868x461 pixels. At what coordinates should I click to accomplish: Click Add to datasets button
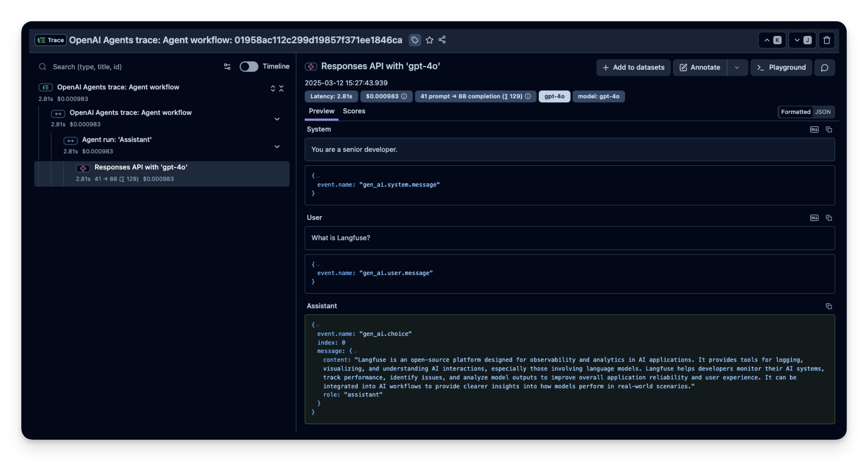(x=633, y=68)
